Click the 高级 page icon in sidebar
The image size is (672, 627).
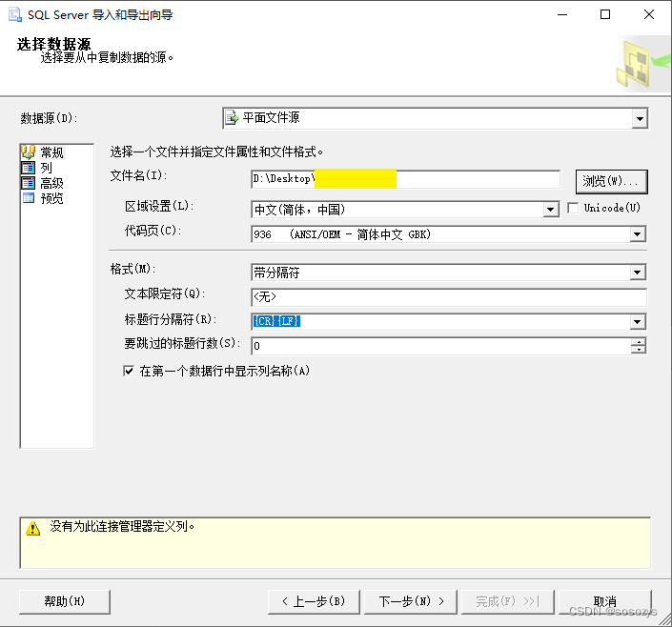click(29, 183)
